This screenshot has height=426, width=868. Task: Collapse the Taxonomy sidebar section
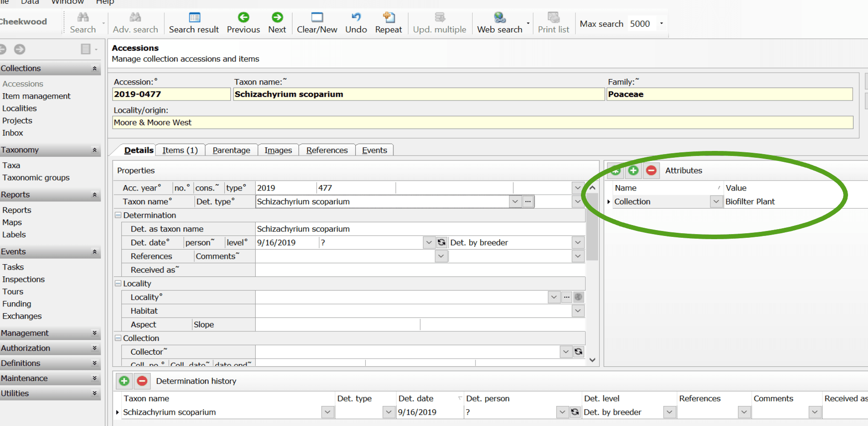click(94, 150)
